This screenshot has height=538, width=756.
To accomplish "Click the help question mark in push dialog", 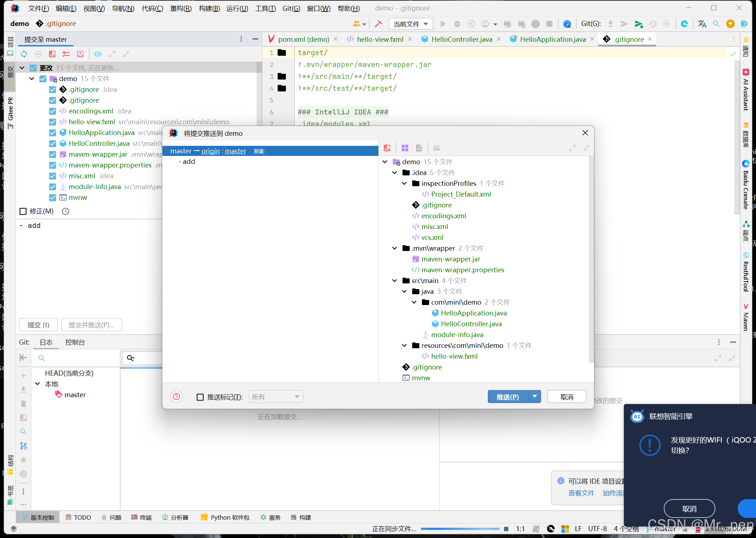I will click(176, 397).
